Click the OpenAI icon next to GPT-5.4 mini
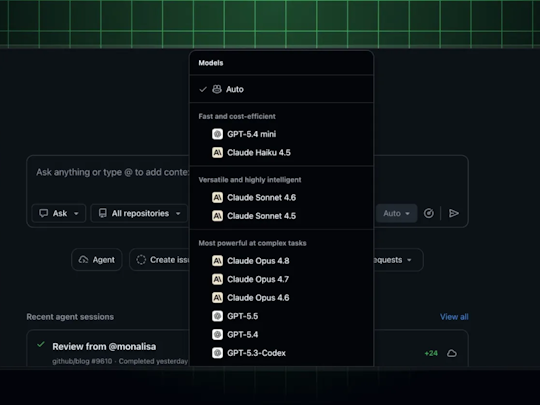Image resolution: width=540 pixels, height=405 pixels. 217,134
